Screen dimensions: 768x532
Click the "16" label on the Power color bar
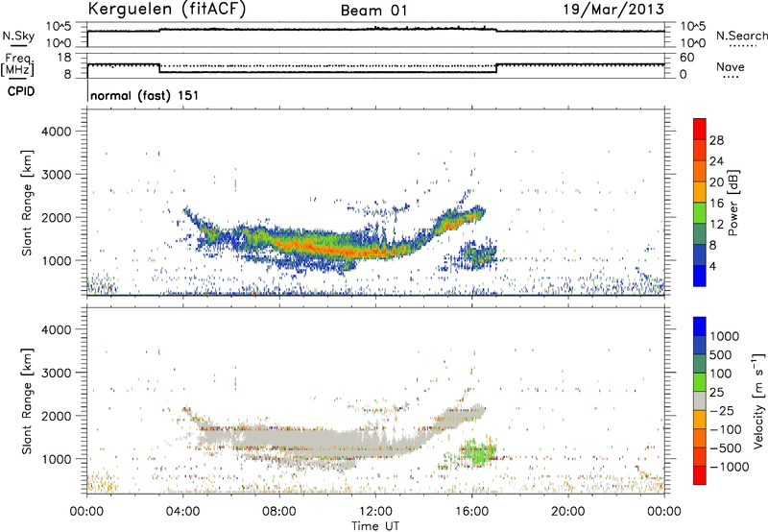(x=716, y=204)
